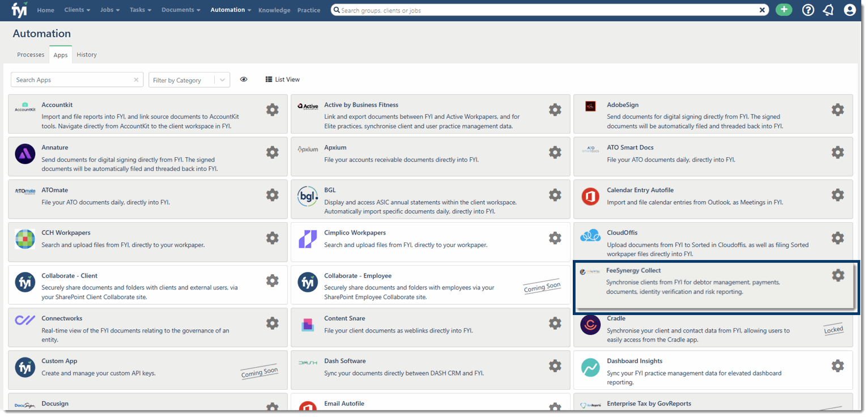868x417 pixels.
Task: Toggle the eye visibility icon
Action: click(x=244, y=79)
